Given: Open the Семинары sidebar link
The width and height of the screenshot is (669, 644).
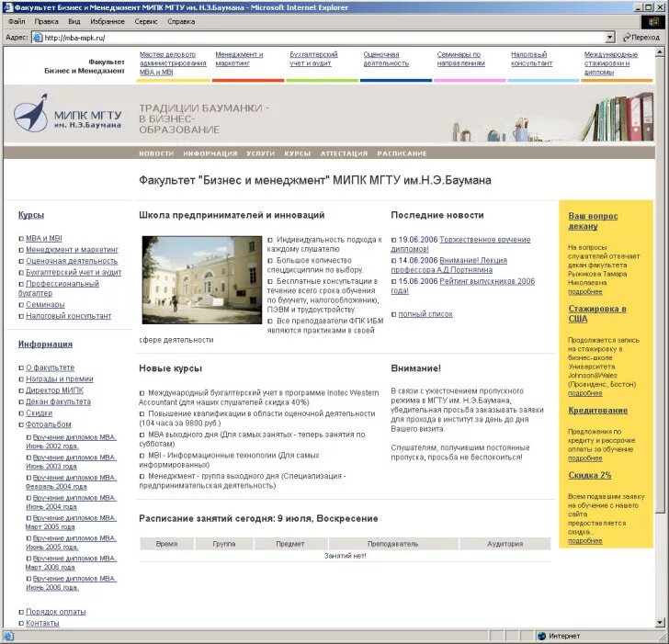Looking at the screenshot, I should pos(45,304).
